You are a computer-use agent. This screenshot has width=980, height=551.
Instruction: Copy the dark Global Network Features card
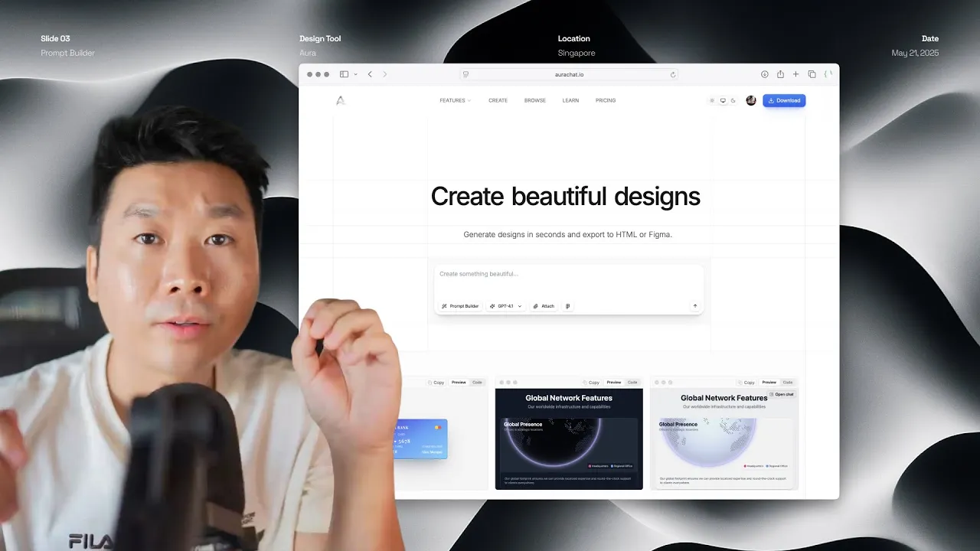pyautogui.click(x=591, y=382)
